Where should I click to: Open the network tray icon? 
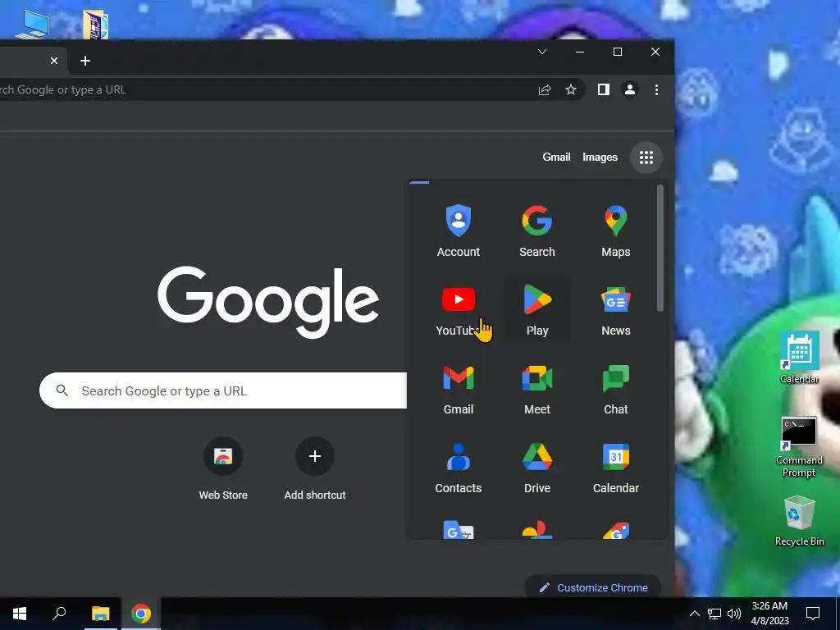pos(714,614)
